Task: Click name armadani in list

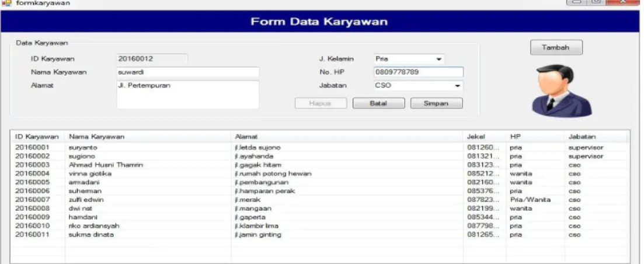Action: click(84, 182)
